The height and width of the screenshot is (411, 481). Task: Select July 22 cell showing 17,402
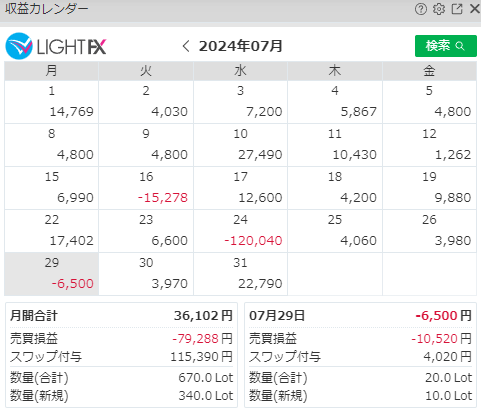[51, 231]
